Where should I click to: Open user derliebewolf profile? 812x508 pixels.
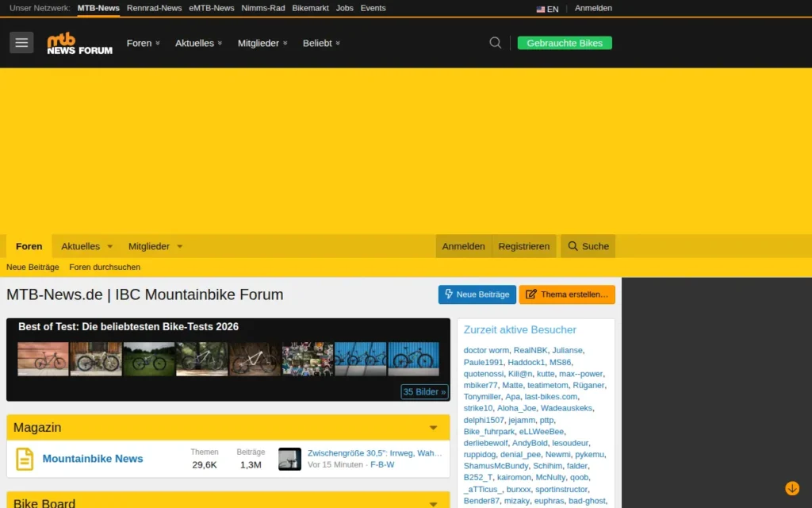pos(485,443)
